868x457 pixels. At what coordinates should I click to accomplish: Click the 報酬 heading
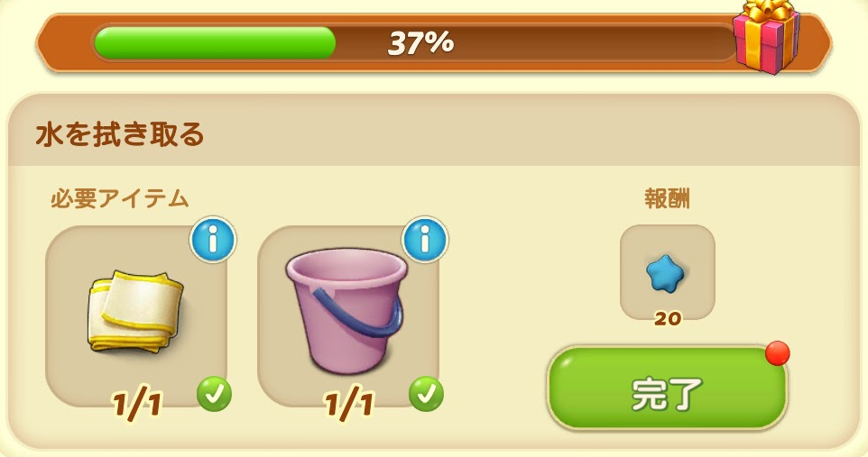tap(667, 198)
